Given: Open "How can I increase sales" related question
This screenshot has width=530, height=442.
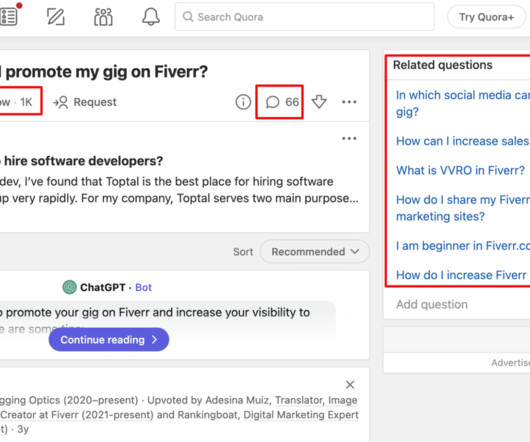Looking at the screenshot, I should pyautogui.click(x=463, y=141).
